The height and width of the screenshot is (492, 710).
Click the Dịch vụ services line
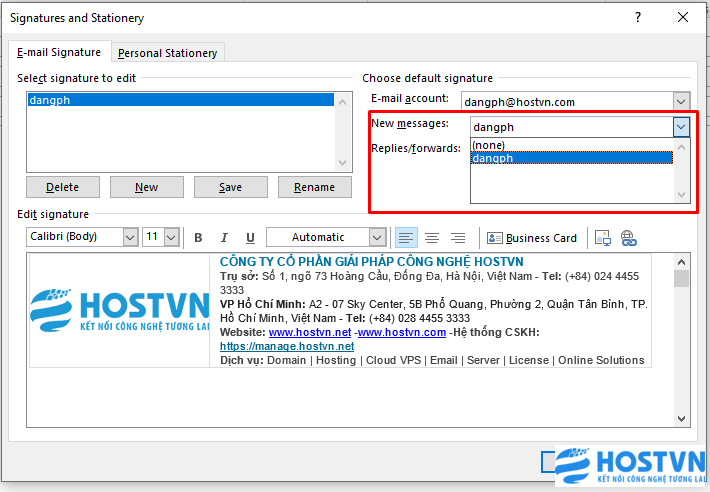(x=432, y=360)
